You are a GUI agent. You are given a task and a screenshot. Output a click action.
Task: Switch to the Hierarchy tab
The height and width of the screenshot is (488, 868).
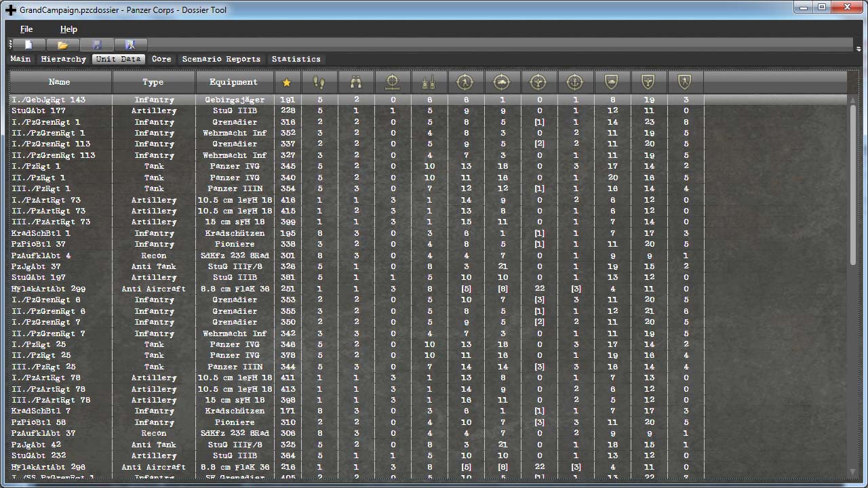63,59
